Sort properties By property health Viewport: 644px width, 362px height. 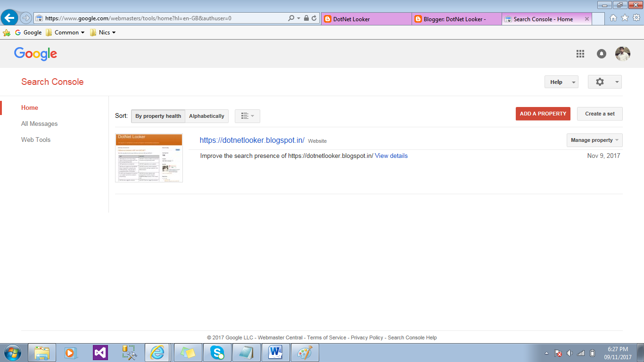158,116
